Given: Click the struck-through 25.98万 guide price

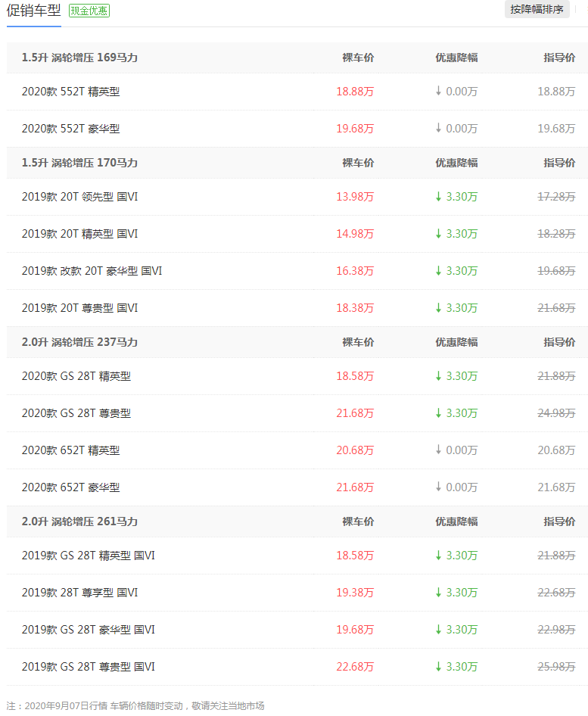Looking at the screenshot, I should point(556,667).
